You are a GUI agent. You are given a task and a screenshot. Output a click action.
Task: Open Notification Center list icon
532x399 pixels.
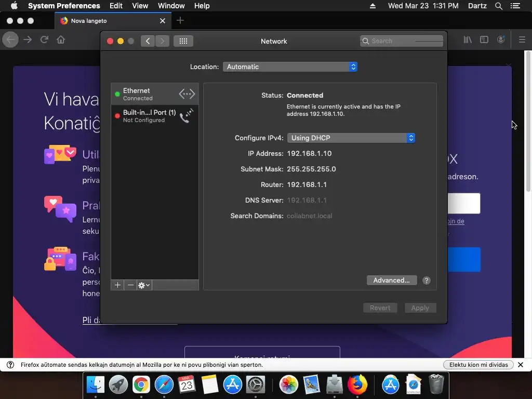coord(515,6)
